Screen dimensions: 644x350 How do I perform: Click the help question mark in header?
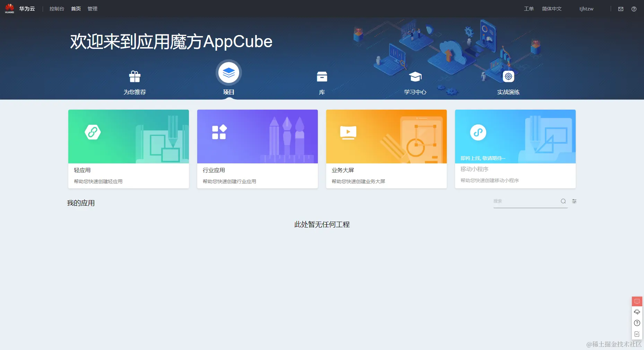click(x=634, y=9)
